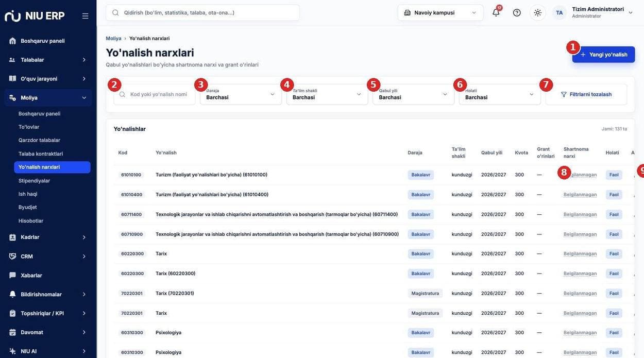Open Stipendiyalar submenu item
This screenshot has width=644, height=358.
[34, 181]
